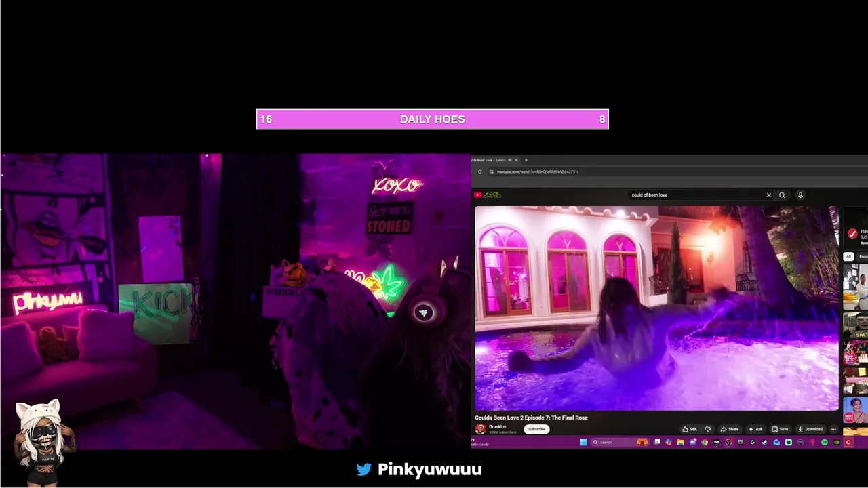
Task: Share the video
Action: [x=730, y=429]
